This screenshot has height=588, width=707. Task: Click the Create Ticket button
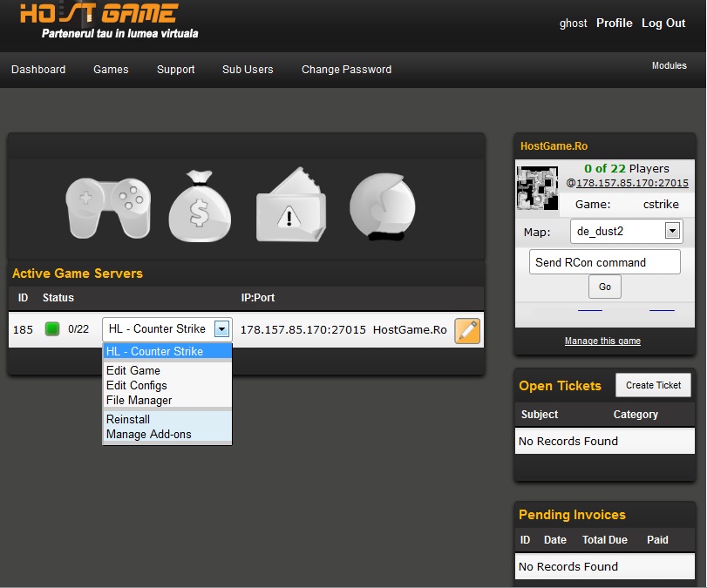pyautogui.click(x=653, y=385)
